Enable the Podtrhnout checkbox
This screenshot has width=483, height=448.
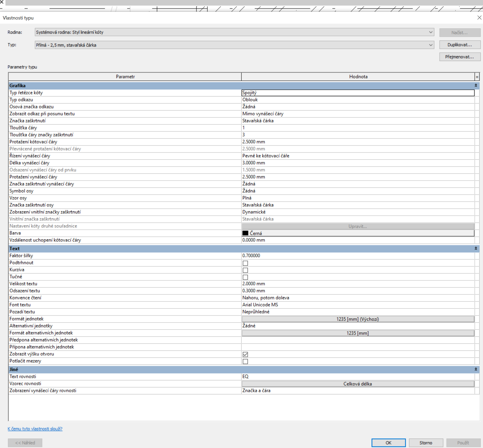(245, 263)
